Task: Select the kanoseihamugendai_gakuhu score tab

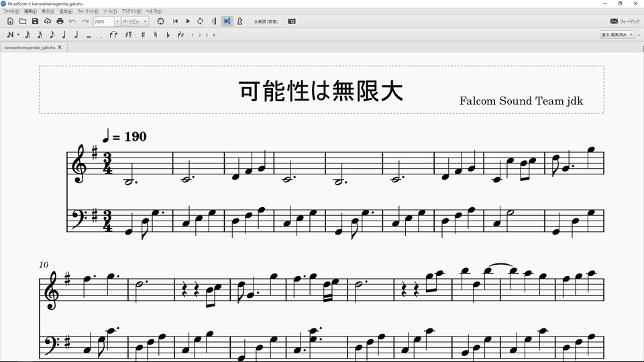Action: [30, 48]
